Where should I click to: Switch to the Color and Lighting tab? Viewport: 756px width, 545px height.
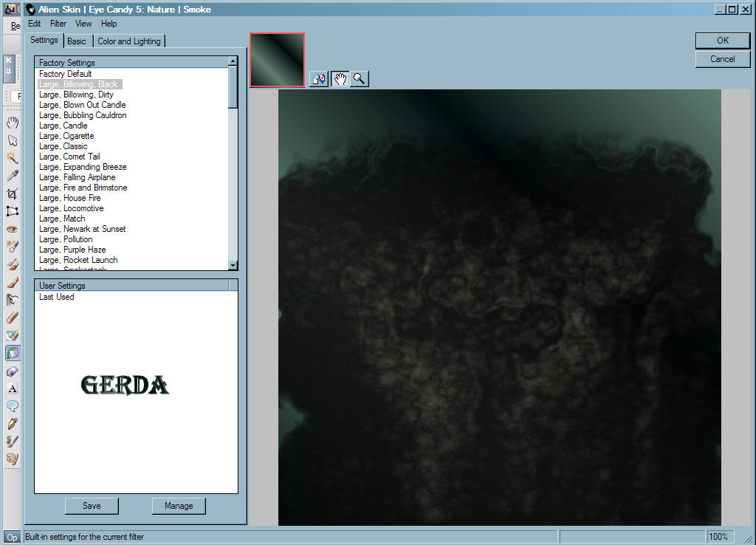(128, 41)
